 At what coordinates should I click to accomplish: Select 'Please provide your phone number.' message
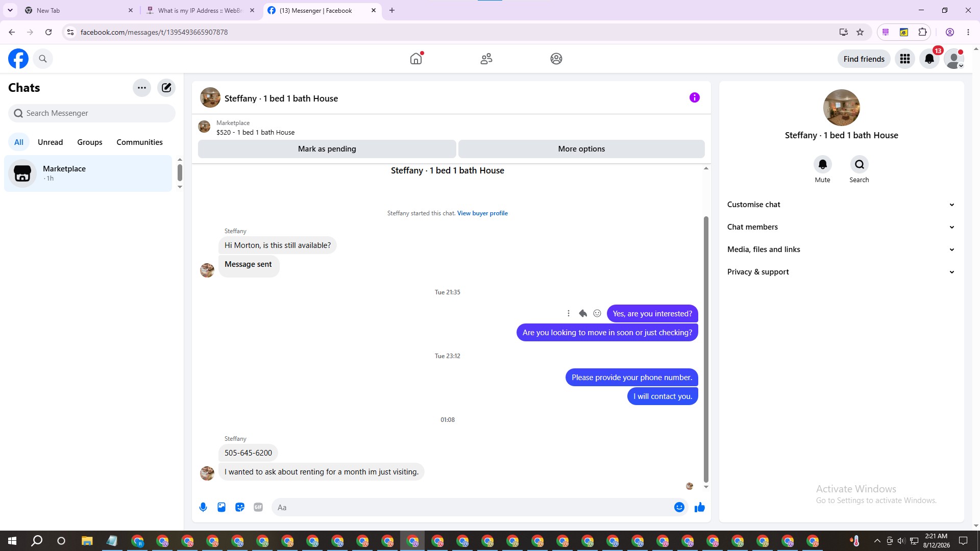pos(631,378)
